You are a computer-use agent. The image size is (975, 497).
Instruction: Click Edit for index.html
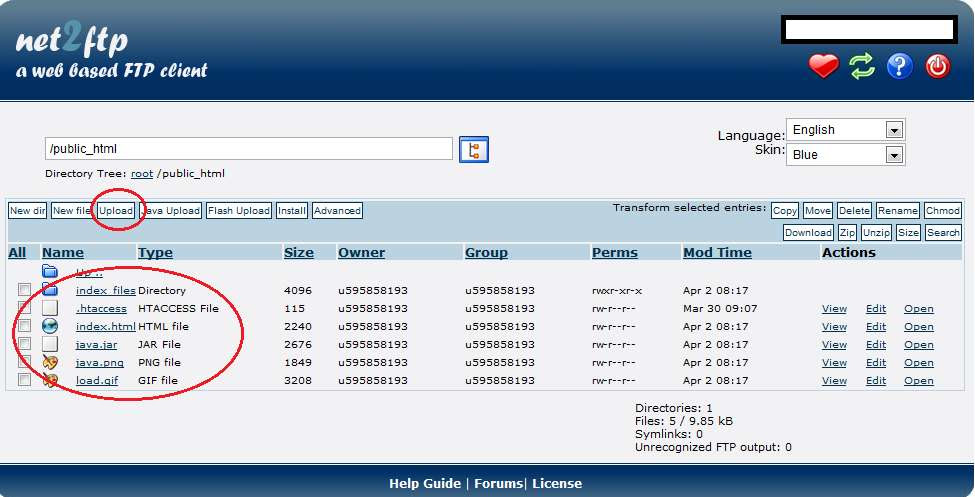pyautogui.click(x=876, y=327)
